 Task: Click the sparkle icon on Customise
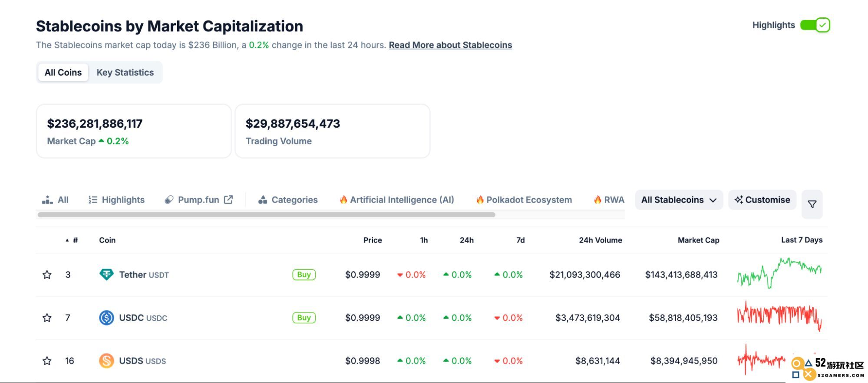tap(739, 200)
